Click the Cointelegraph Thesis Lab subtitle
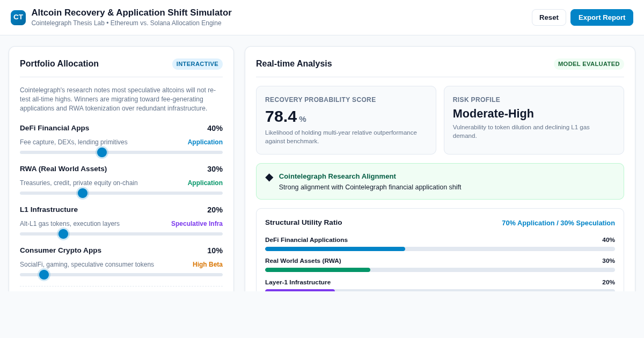644x338 pixels. tap(126, 23)
